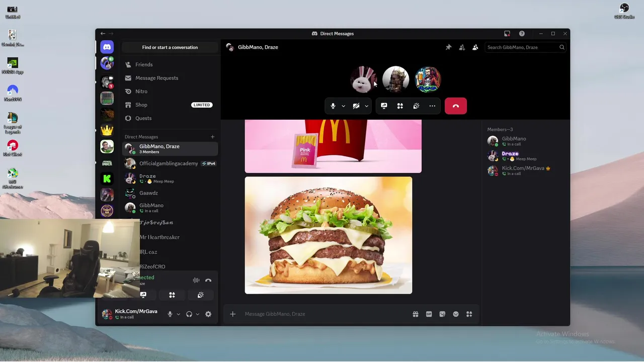The width and height of the screenshot is (644, 362).
Task: Open the soundboard in call controls
Action: (416, 106)
